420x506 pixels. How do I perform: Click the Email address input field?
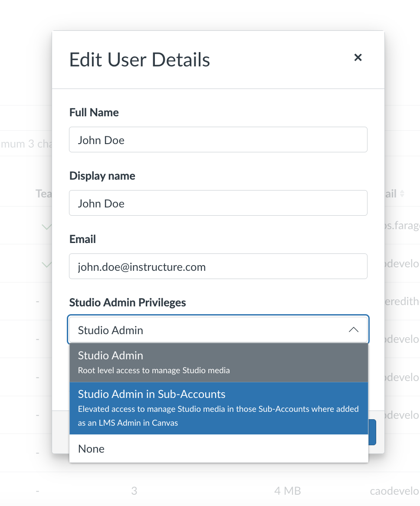coord(218,266)
